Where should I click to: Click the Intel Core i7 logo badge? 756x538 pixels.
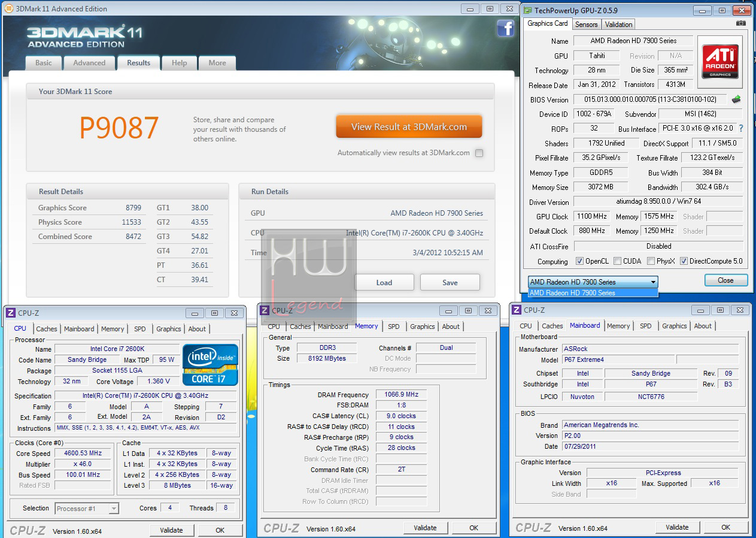[x=211, y=364]
